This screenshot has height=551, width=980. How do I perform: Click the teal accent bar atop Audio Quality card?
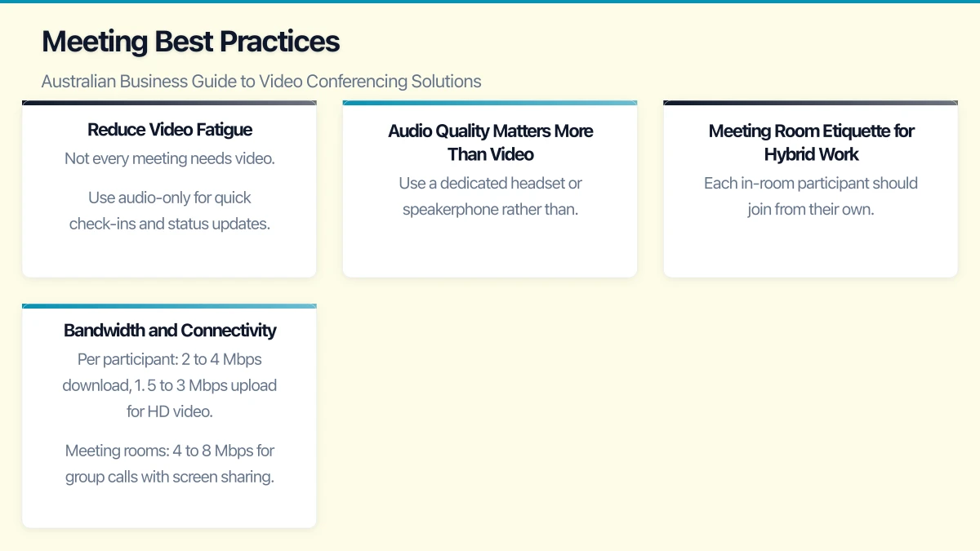490,103
